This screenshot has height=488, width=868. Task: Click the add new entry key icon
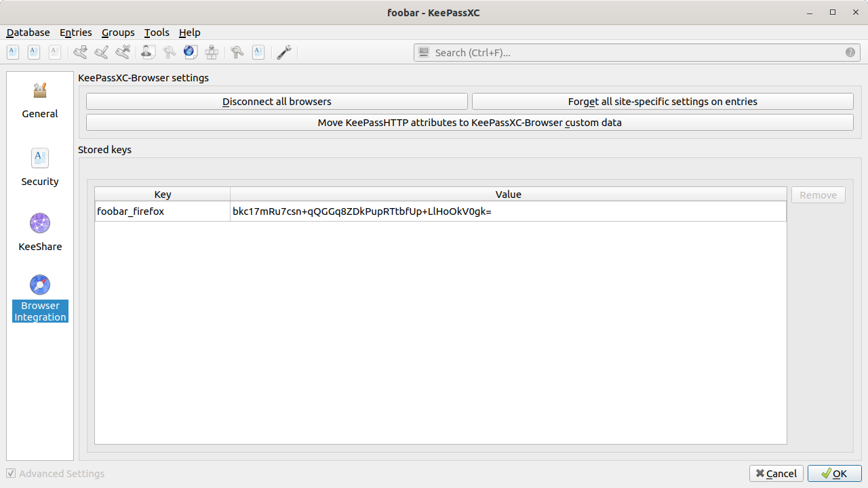coord(81,52)
